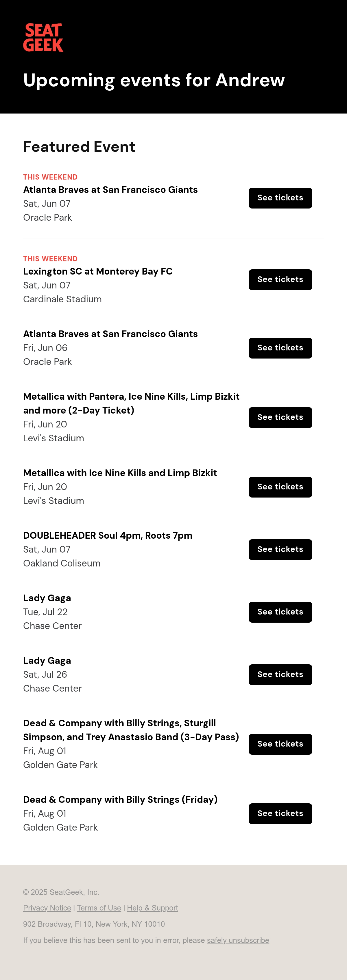The width and height of the screenshot is (347, 980).
Task: See tickets for Lexington SC at Monterey Bay FC
Action: point(280,280)
